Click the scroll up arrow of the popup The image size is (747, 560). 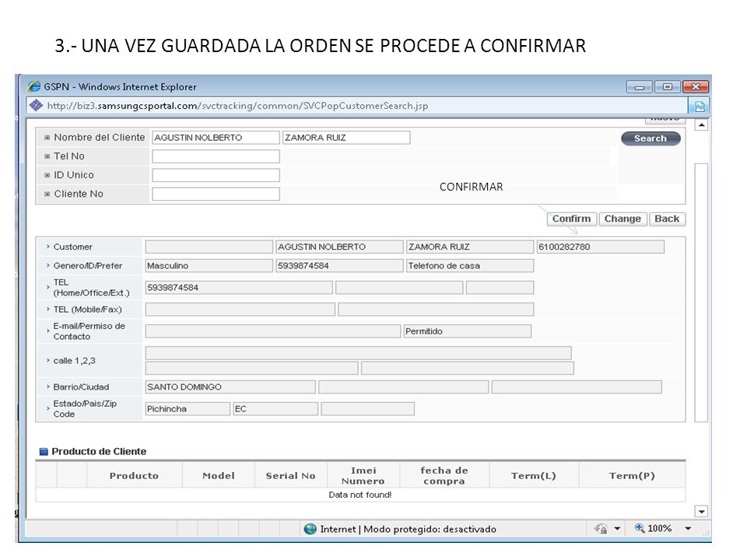pyautogui.click(x=701, y=125)
